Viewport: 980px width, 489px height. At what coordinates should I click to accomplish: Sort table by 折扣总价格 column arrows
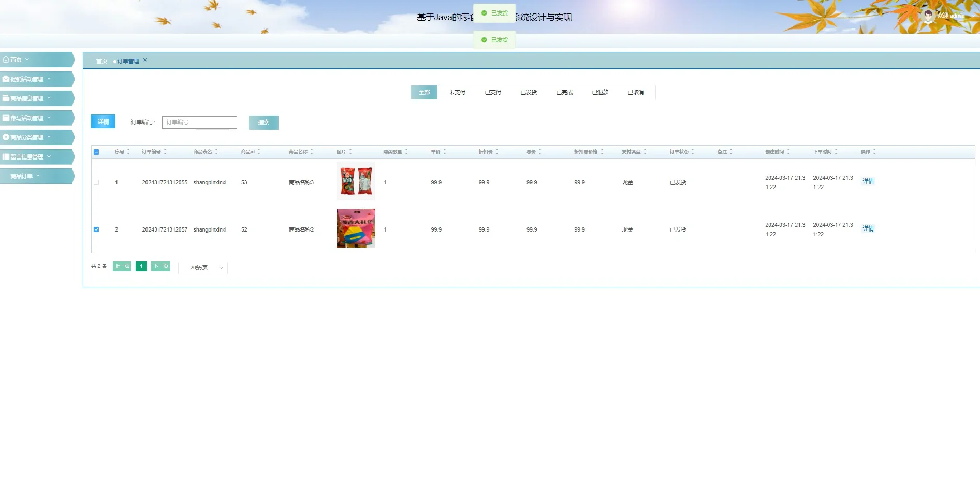(x=602, y=152)
